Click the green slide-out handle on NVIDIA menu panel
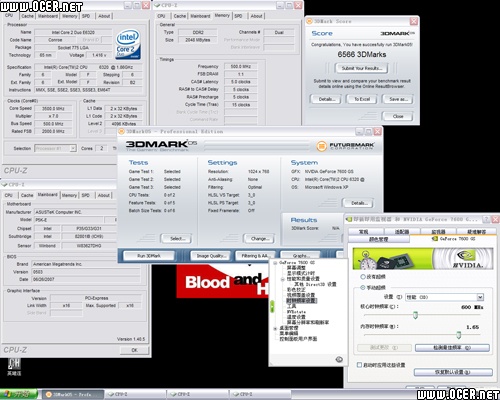This screenshot has height=400, width=500. [x=272, y=306]
